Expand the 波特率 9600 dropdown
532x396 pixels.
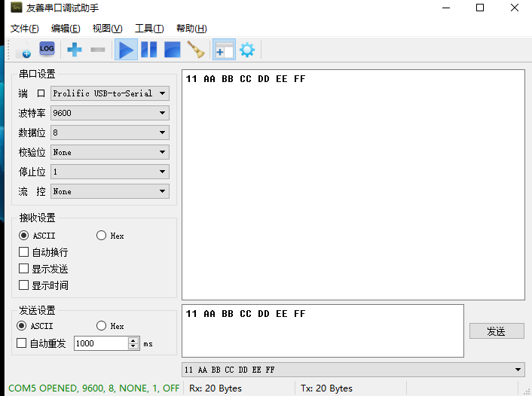110,113
